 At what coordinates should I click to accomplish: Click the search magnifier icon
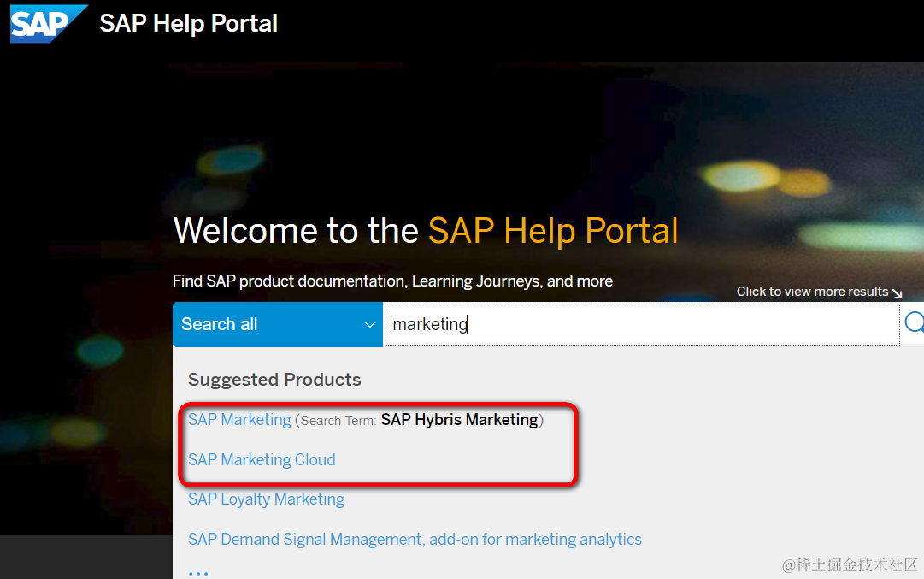point(914,322)
